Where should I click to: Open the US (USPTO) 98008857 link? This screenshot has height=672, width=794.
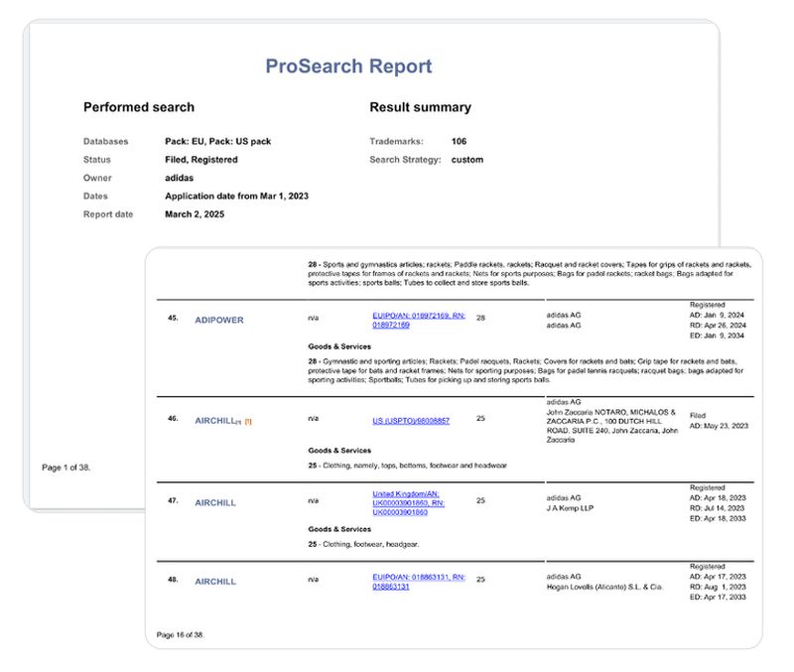(411, 421)
